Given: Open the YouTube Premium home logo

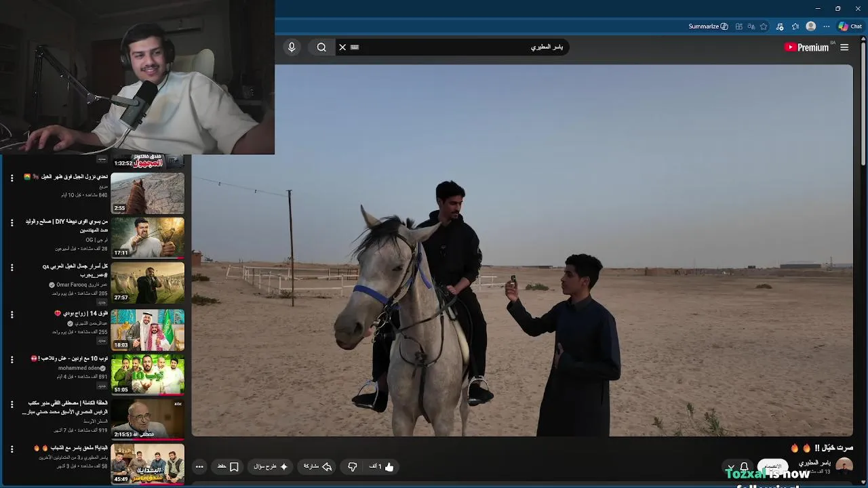Looking at the screenshot, I should (x=806, y=47).
